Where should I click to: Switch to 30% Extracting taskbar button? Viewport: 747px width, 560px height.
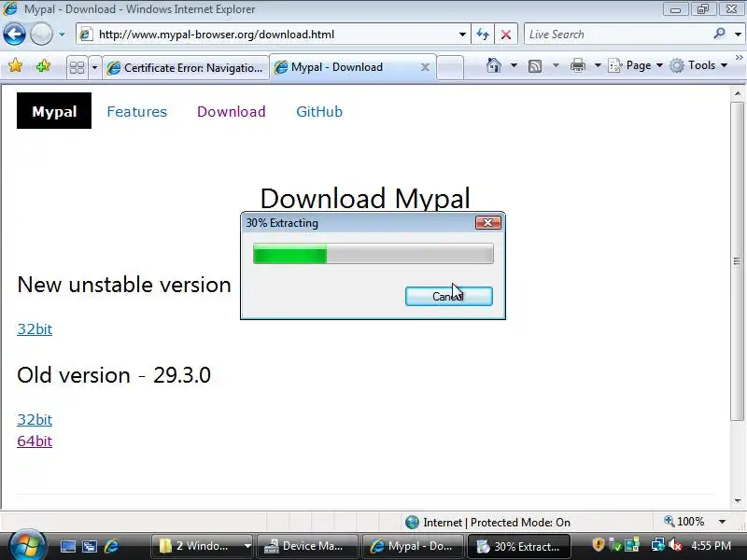[518, 546]
